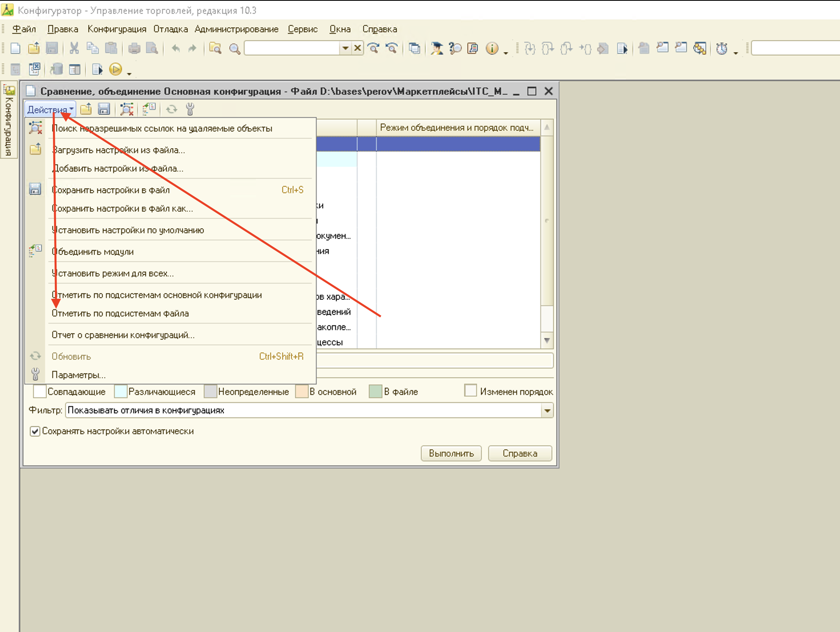Screen dimensions: 840x632
Task: Click the save settings floppy icon
Action: pos(104,109)
